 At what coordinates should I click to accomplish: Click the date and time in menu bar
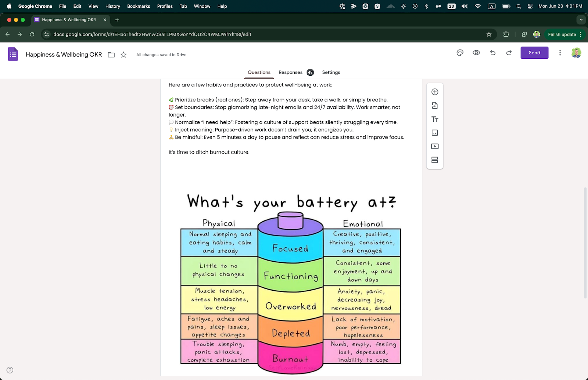point(560,6)
